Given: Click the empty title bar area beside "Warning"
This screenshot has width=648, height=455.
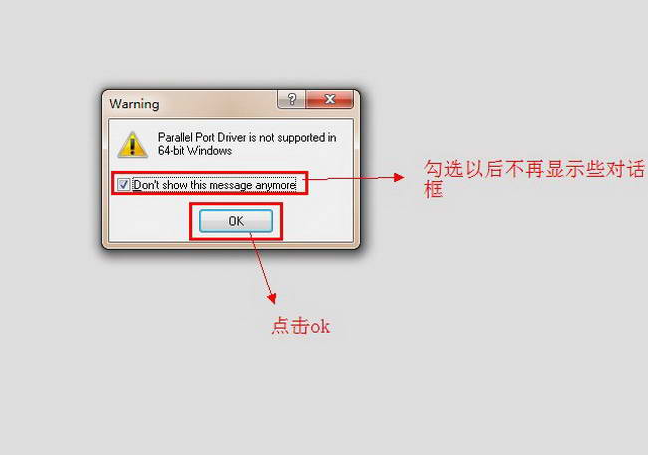Looking at the screenshot, I should tap(218, 103).
